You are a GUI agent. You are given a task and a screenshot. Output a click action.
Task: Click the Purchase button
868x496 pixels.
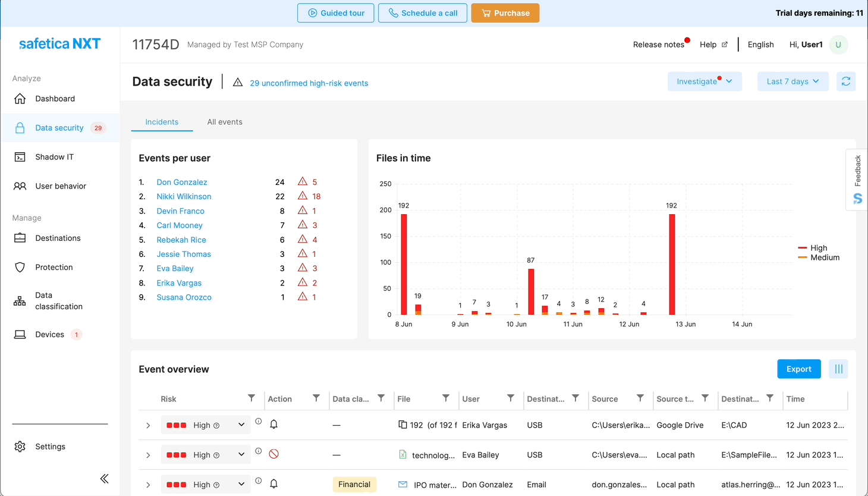coord(505,13)
